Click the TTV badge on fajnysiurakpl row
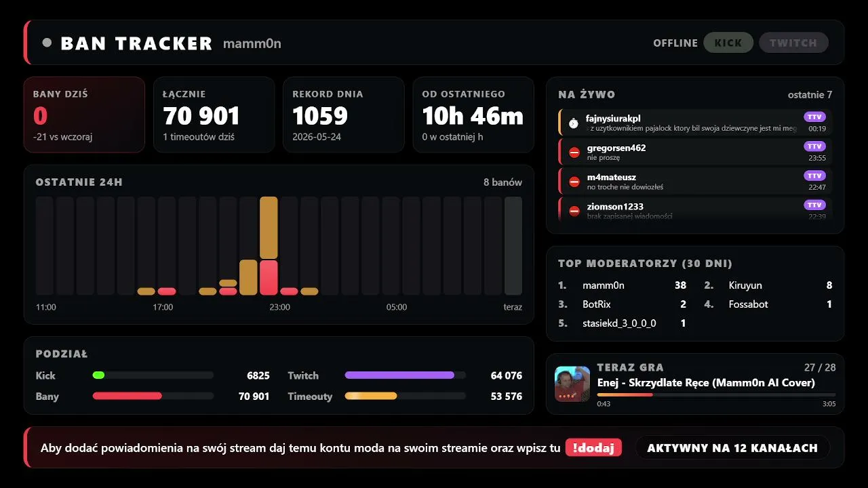This screenshot has width=868, height=488. (x=814, y=117)
